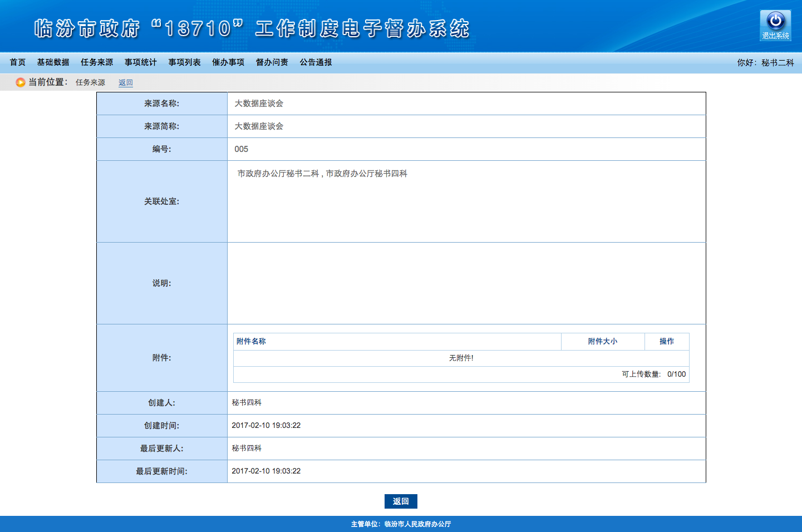Navigate to 公告通报 in the menu
Image resolution: width=802 pixels, height=532 pixels.
tap(316, 62)
